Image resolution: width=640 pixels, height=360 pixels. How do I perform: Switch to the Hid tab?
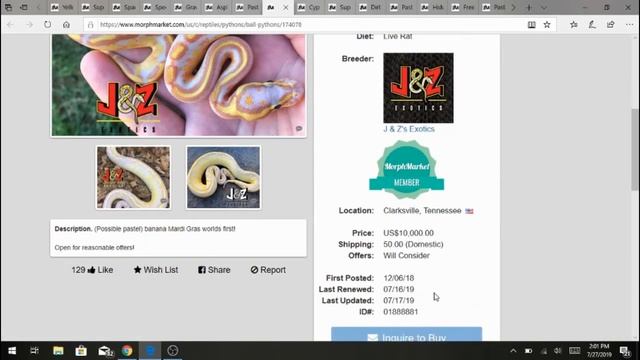[433, 7]
